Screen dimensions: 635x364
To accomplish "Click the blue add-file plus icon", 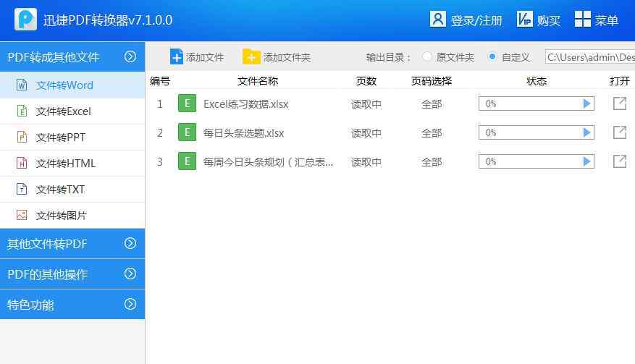I will [x=176, y=56].
